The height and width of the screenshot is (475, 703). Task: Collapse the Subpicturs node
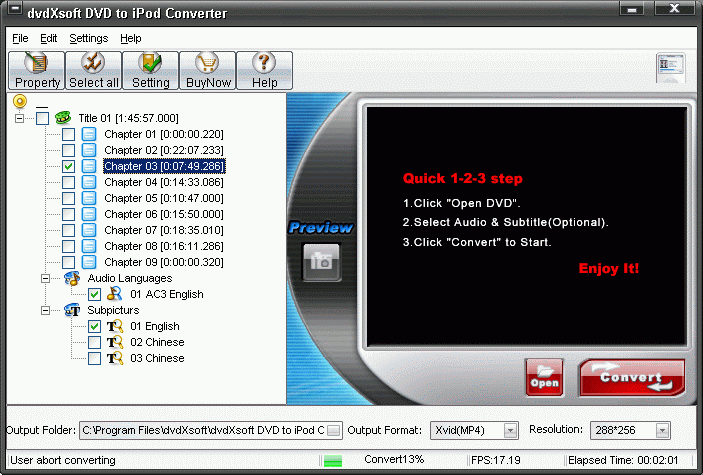coord(45,310)
